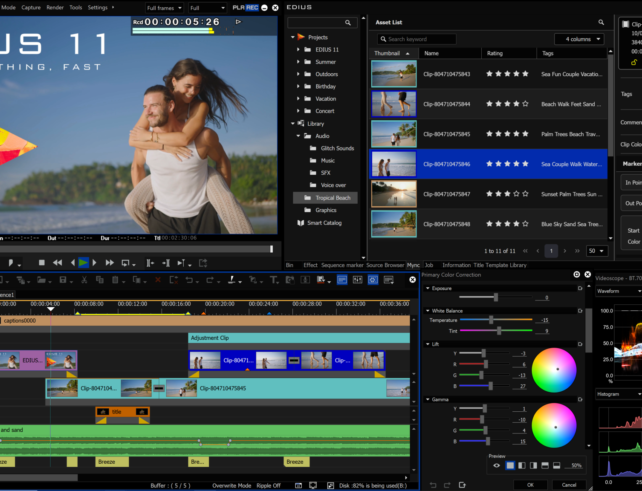Go to page 1 in Asset List

tap(551, 251)
